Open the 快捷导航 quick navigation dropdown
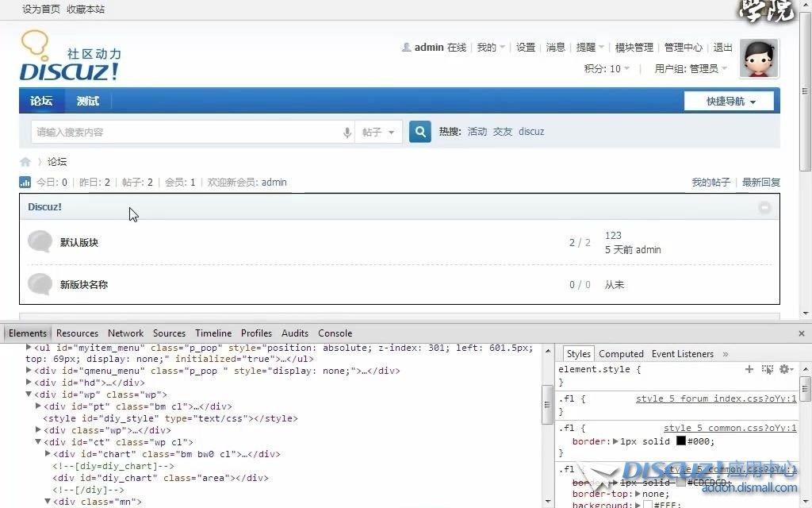 tap(730, 102)
